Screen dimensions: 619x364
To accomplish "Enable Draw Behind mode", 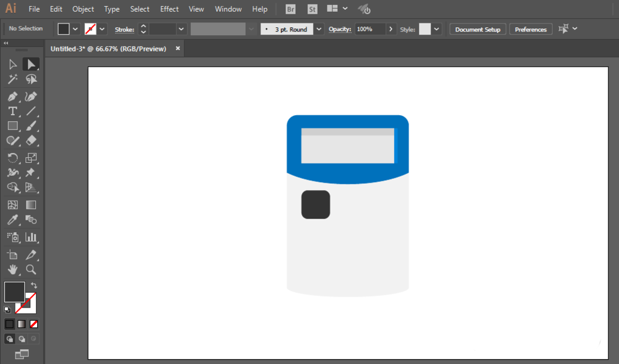I will click(x=22, y=339).
